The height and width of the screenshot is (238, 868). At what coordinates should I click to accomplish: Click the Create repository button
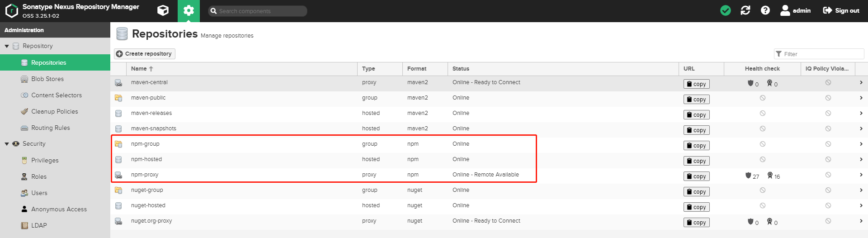(144, 54)
